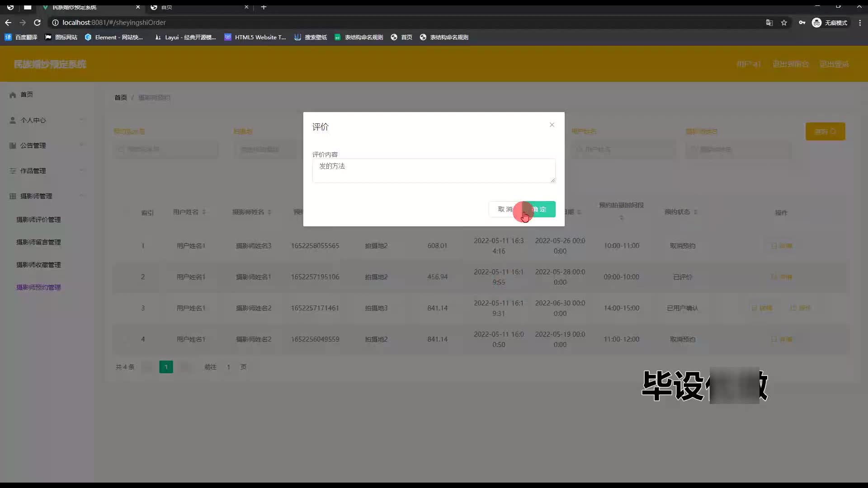
Task: Open the translate page icon
Action: (x=769, y=23)
